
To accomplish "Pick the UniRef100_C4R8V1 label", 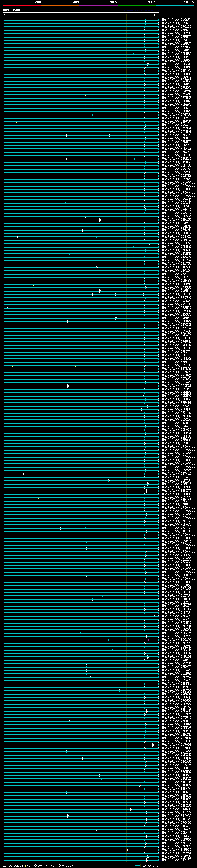I will tap(177, 71).
